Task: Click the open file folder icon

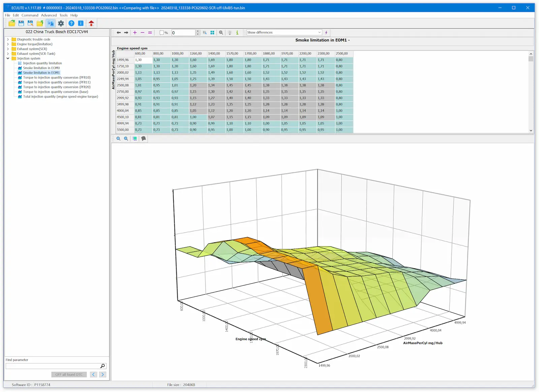Action: click(x=12, y=23)
